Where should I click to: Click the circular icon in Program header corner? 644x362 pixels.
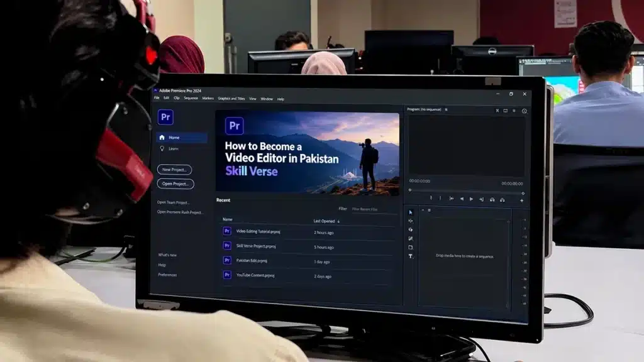tap(524, 111)
